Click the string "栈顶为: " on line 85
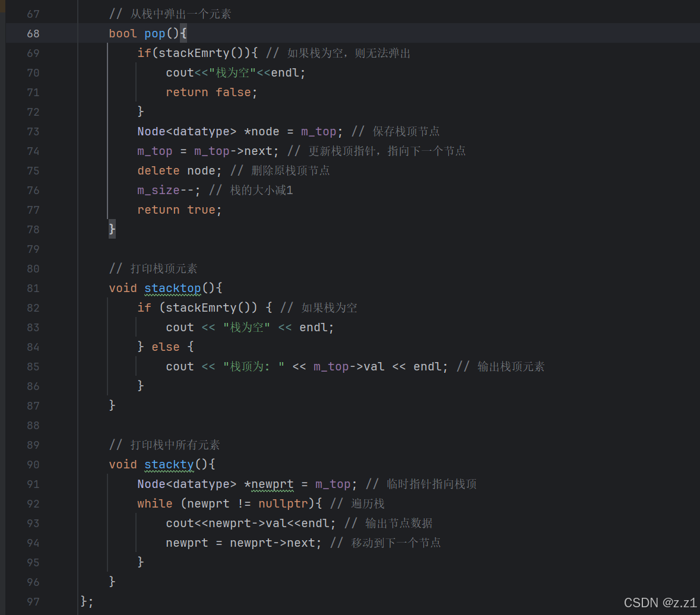The height and width of the screenshot is (615, 700). click(254, 367)
